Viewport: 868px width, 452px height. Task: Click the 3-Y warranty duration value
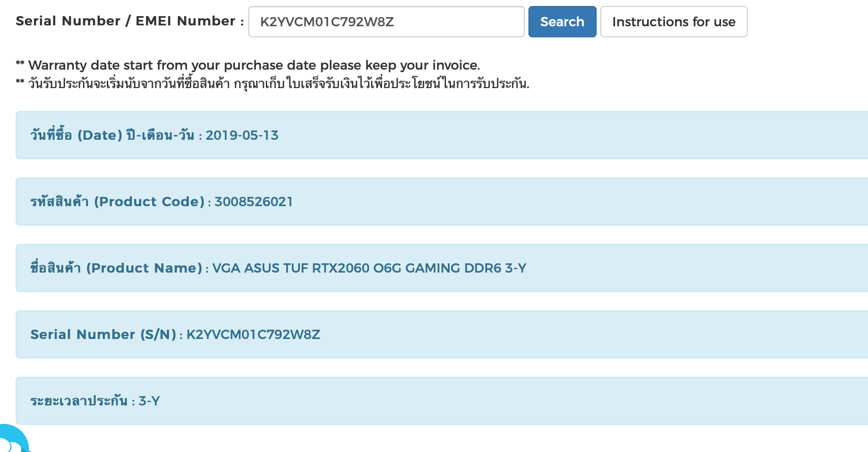pyautogui.click(x=149, y=401)
